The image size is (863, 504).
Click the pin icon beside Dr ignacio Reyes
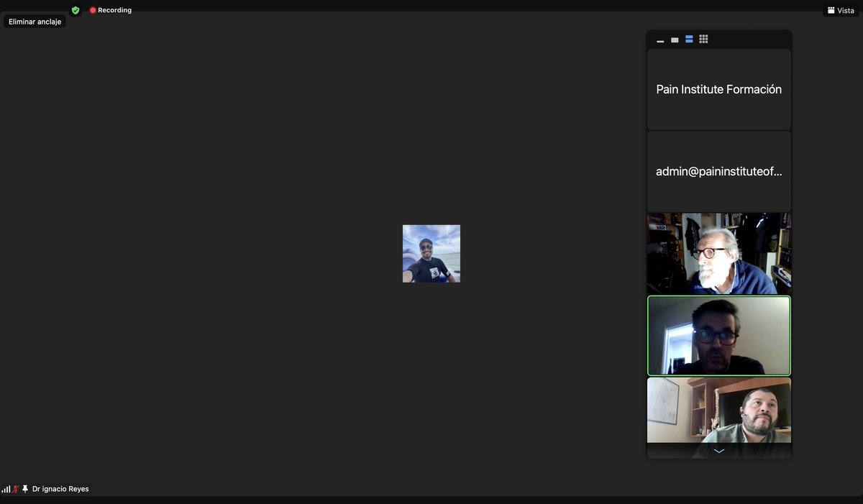[25, 489]
